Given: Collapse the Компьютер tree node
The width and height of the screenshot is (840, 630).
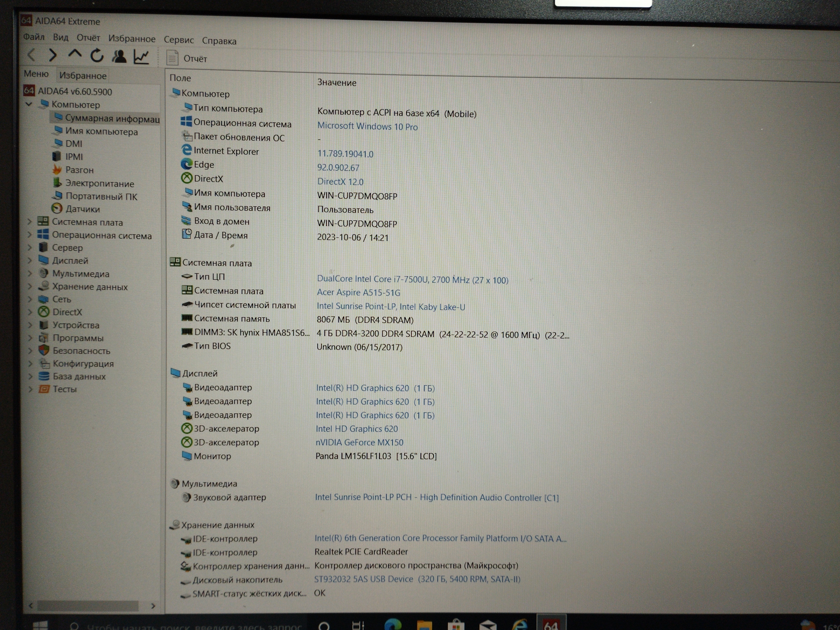Looking at the screenshot, I should 29,104.
